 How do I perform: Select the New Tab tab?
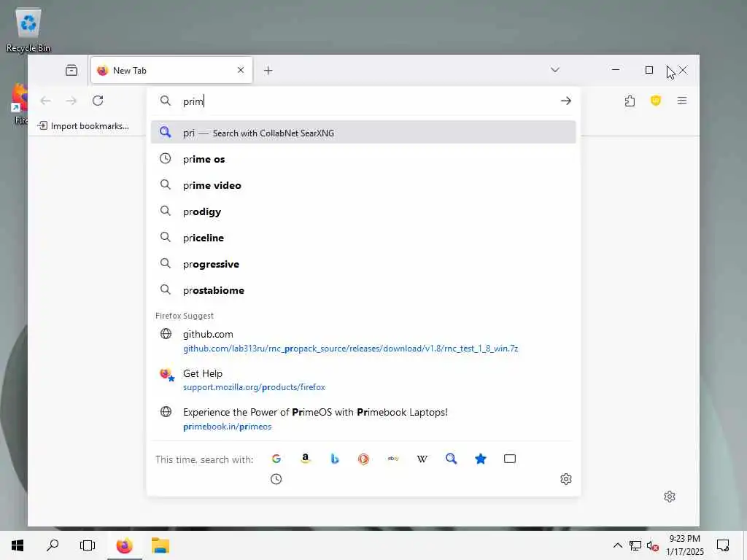click(x=171, y=71)
